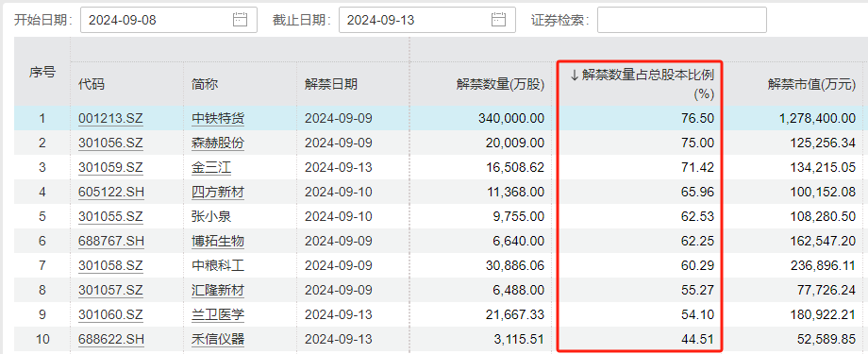Select the 65.96 ratio cell

(698, 193)
